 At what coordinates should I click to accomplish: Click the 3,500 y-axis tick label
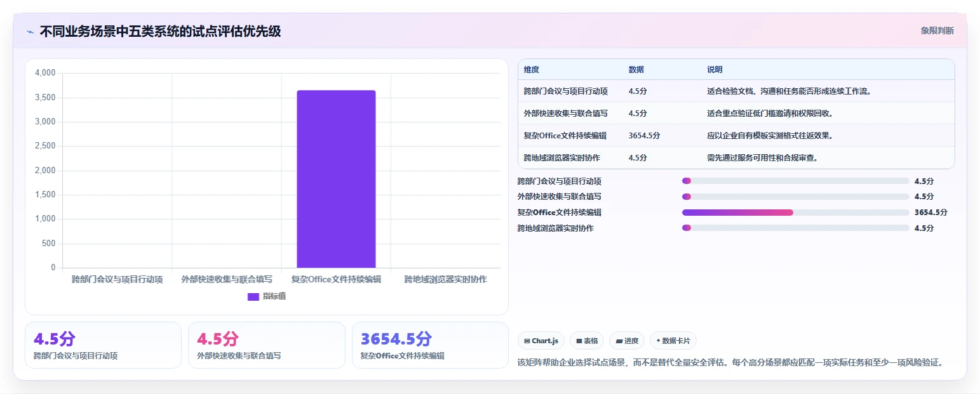[x=46, y=98]
